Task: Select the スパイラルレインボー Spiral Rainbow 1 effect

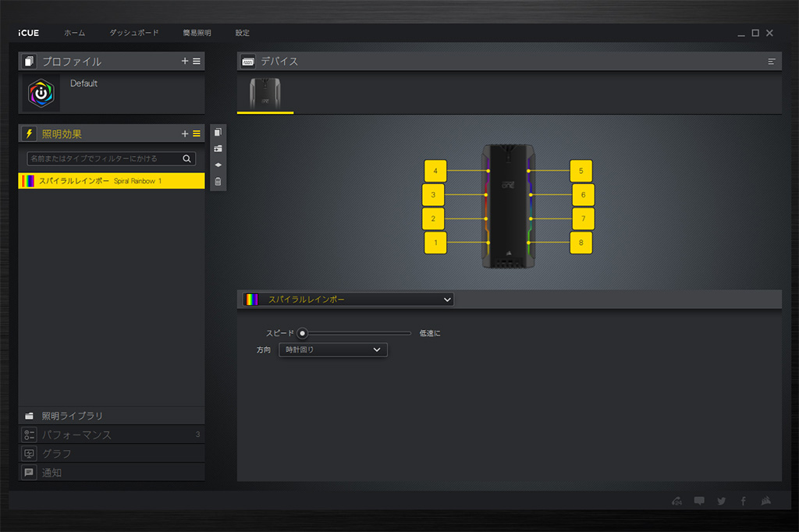Action: click(x=111, y=181)
